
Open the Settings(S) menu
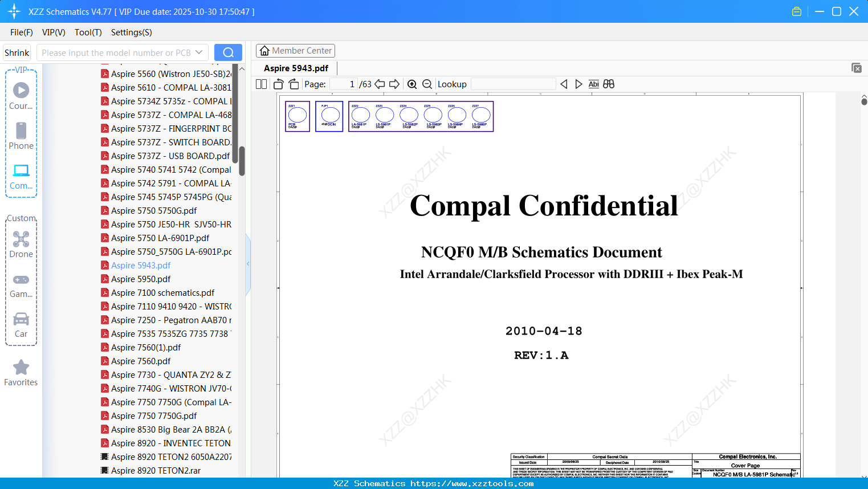pyautogui.click(x=132, y=32)
